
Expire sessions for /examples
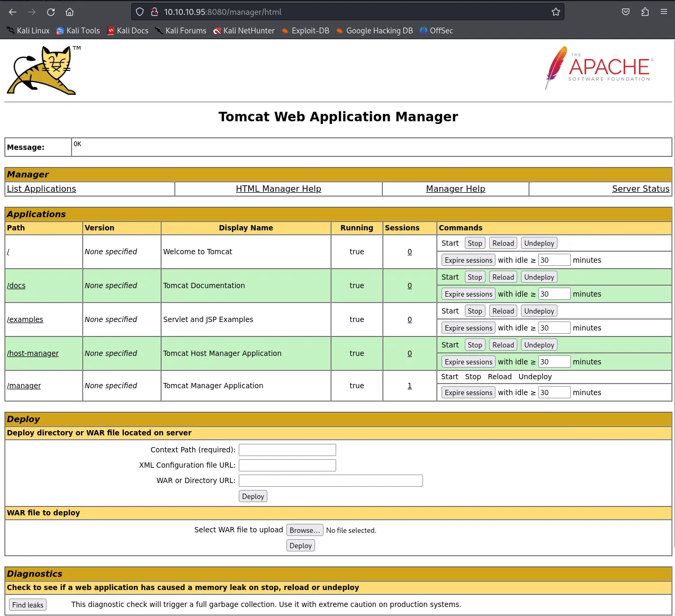pos(469,328)
